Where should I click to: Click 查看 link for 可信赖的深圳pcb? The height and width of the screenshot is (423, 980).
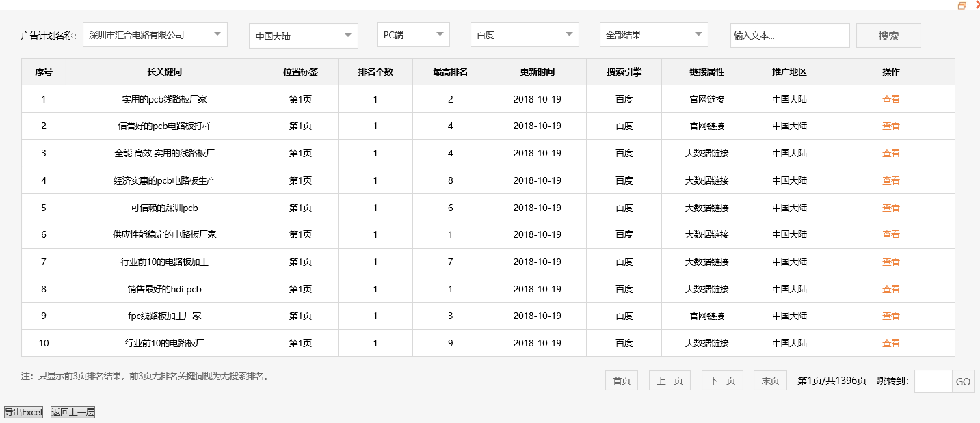click(891, 207)
